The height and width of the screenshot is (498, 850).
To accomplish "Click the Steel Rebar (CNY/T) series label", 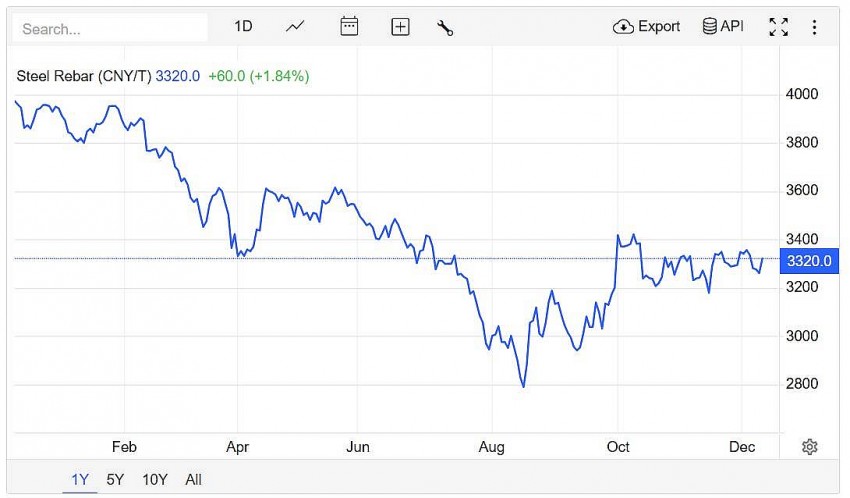I will (x=83, y=76).
